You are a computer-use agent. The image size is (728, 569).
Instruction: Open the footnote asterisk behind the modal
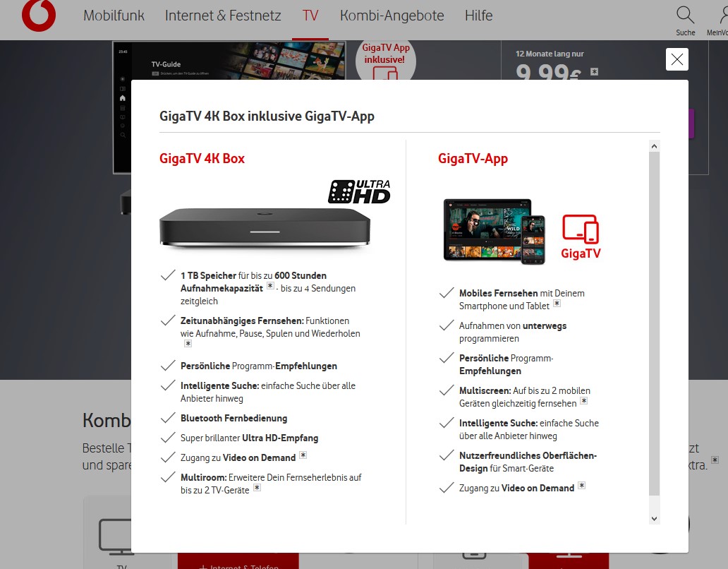[x=715, y=460]
